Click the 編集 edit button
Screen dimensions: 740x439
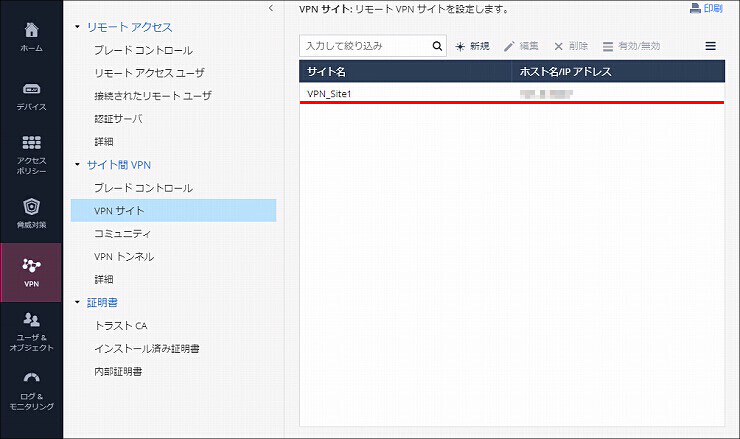click(x=521, y=46)
